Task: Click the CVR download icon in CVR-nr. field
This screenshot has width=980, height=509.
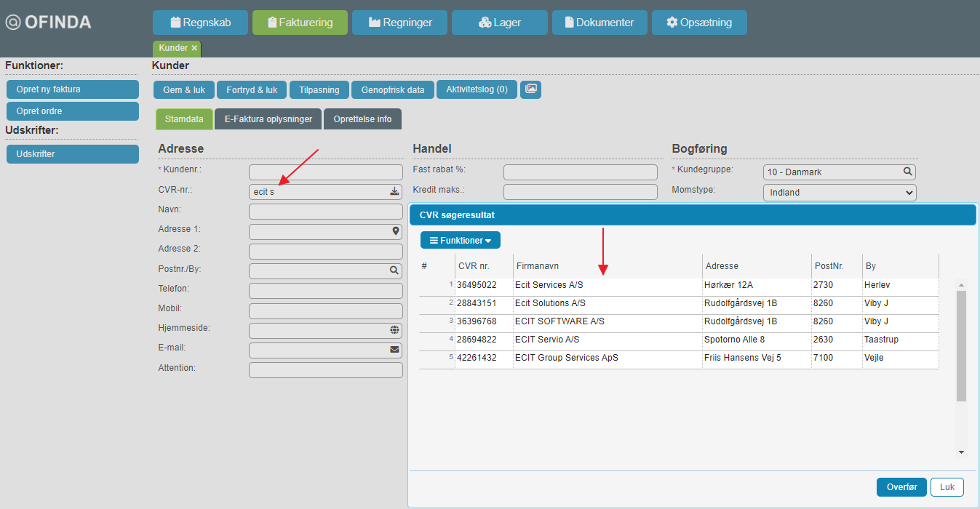Action: tap(394, 192)
